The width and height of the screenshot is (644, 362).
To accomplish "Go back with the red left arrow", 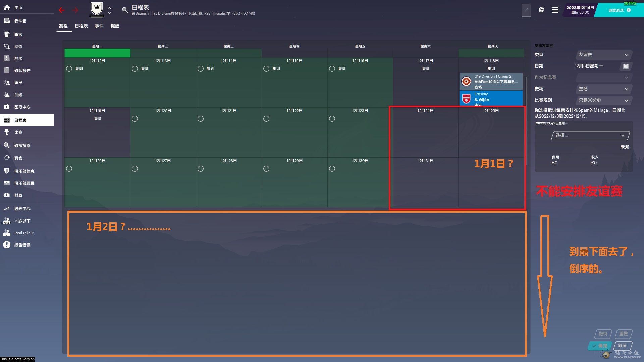I will click(61, 10).
